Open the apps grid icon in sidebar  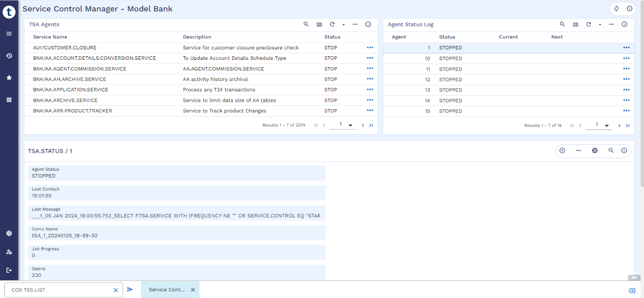(x=9, y=100)
